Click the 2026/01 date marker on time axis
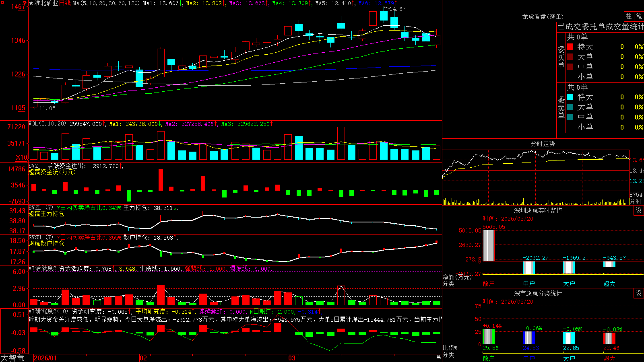The image size is (644, 362). pos(45,358)
